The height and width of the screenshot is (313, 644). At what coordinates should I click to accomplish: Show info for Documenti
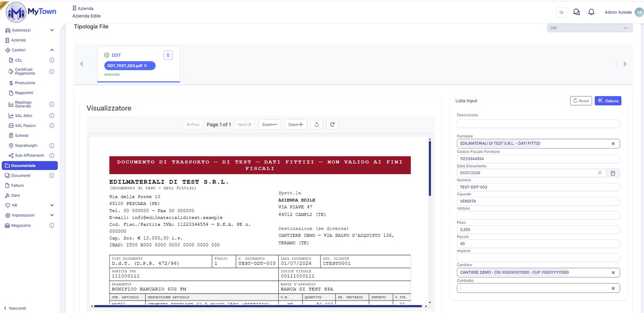(x=52, y=175)
